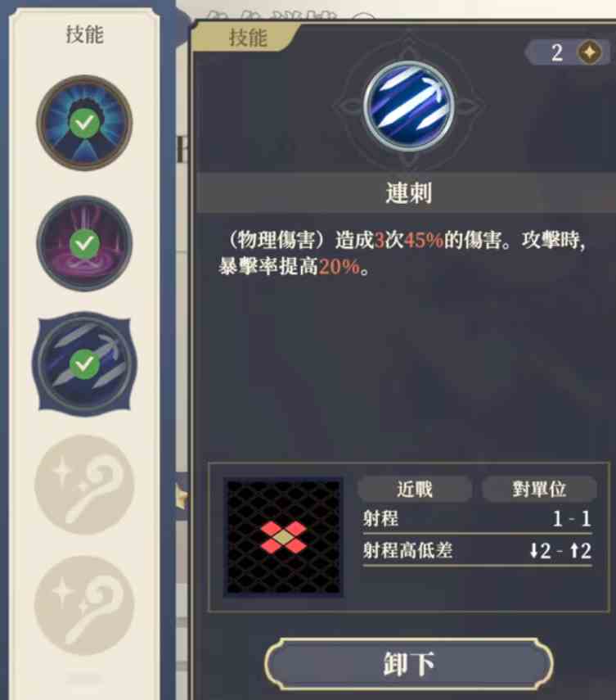The height and width of the screenshot is (700, 616).
Task: Click the skill cost counter showing 2
Action: [x=568, y=52]
